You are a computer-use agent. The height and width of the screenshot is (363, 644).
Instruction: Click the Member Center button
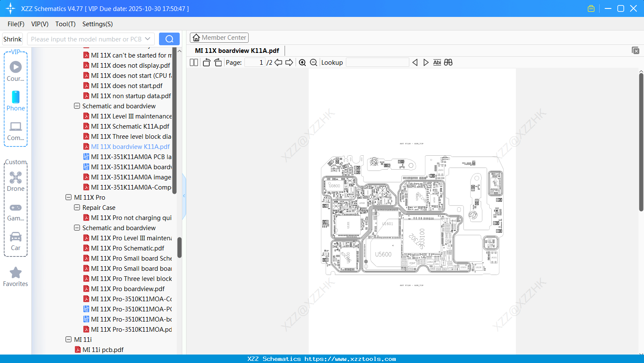coord(219,37)
